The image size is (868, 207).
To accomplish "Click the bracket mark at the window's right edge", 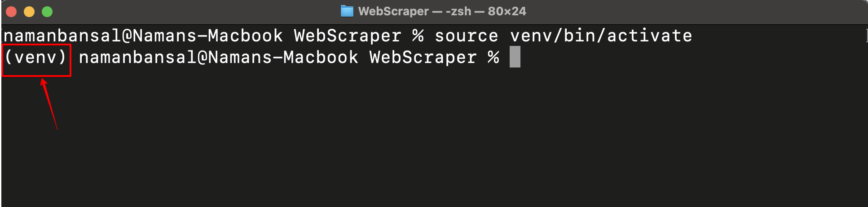I will 866,36.
